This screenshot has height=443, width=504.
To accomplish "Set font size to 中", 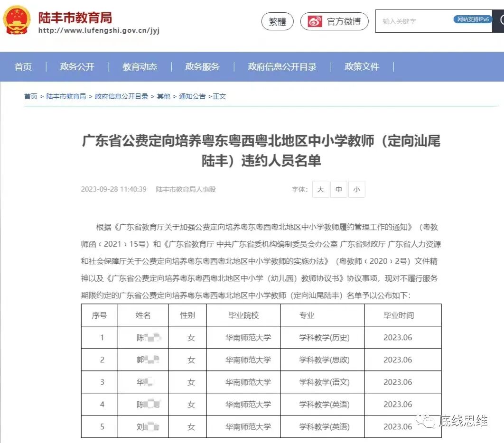I will [339, 189].
